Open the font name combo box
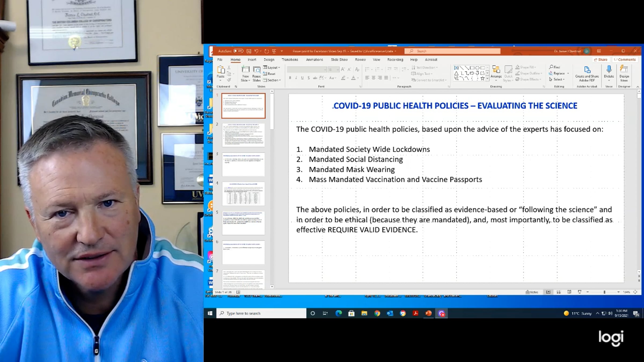 click(x=307, y=69)
